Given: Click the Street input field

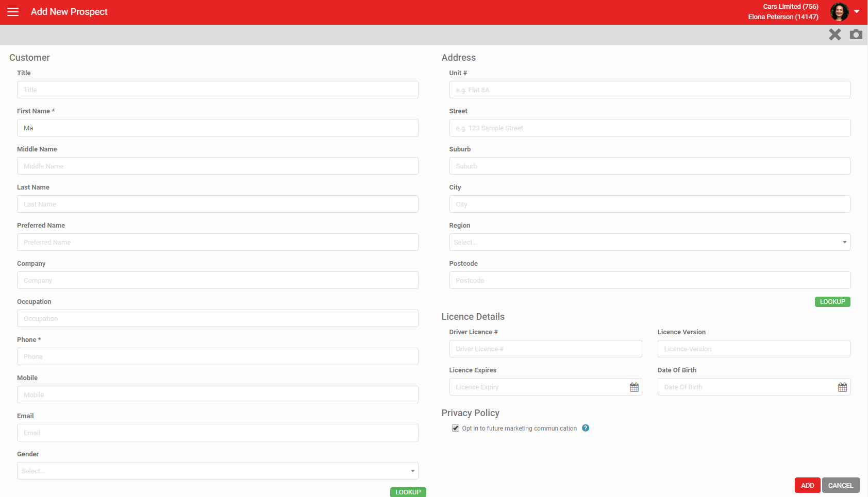Looking at the screenshot, I should [x=649, y=128].
